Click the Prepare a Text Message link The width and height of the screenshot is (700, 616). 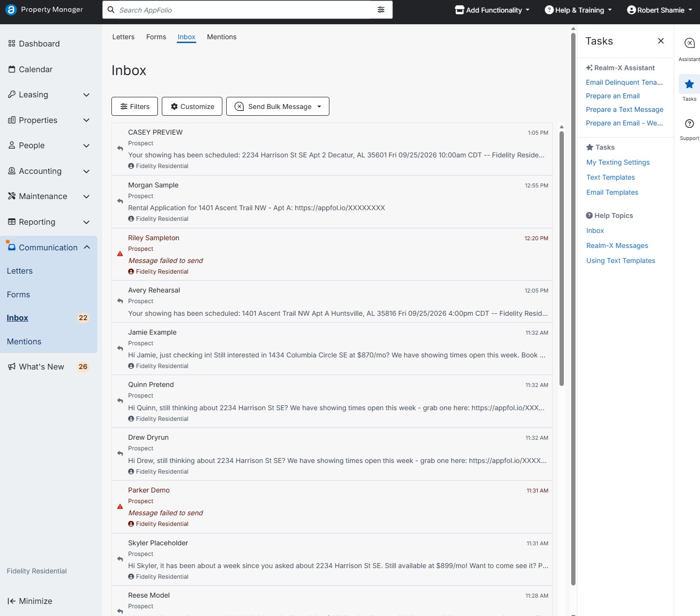point(624,109)
